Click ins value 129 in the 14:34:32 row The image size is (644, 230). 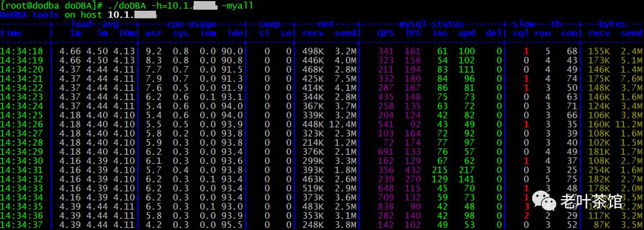pos(440,179)
